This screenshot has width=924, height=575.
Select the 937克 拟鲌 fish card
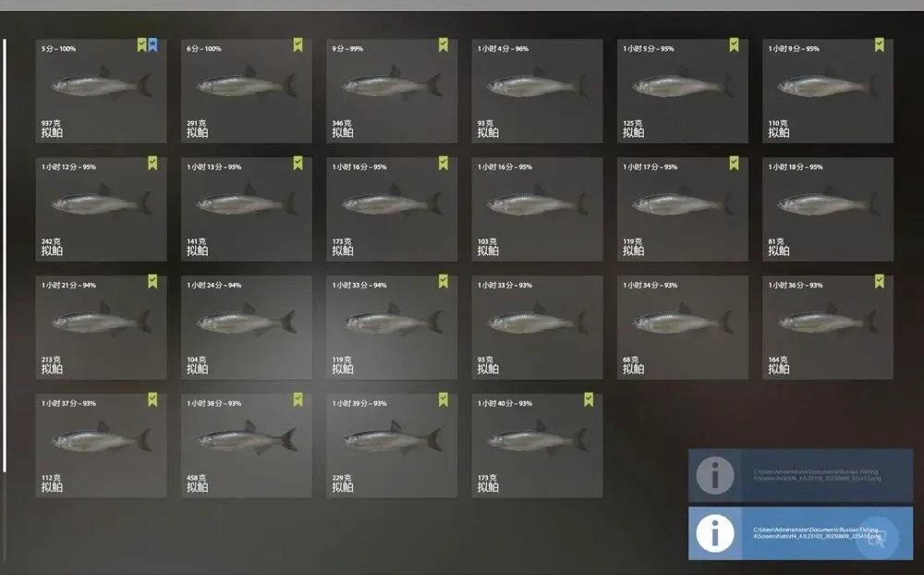click(102, 91)
